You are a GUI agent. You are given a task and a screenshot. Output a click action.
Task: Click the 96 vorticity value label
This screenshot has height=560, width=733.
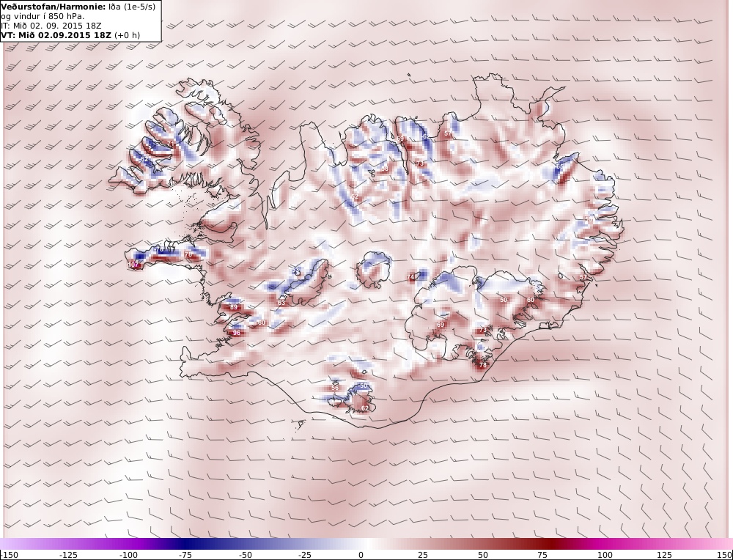237,333
